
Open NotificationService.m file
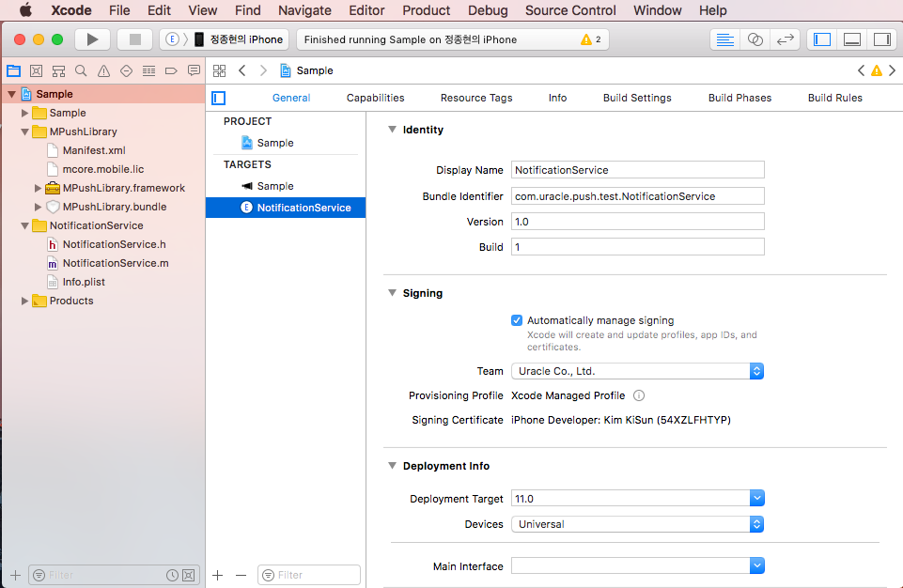click(116, 263)
